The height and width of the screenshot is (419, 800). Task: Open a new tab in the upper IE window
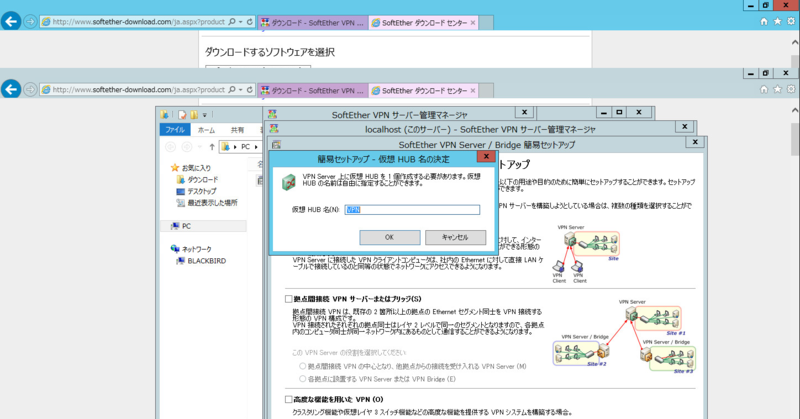(486, 22)
